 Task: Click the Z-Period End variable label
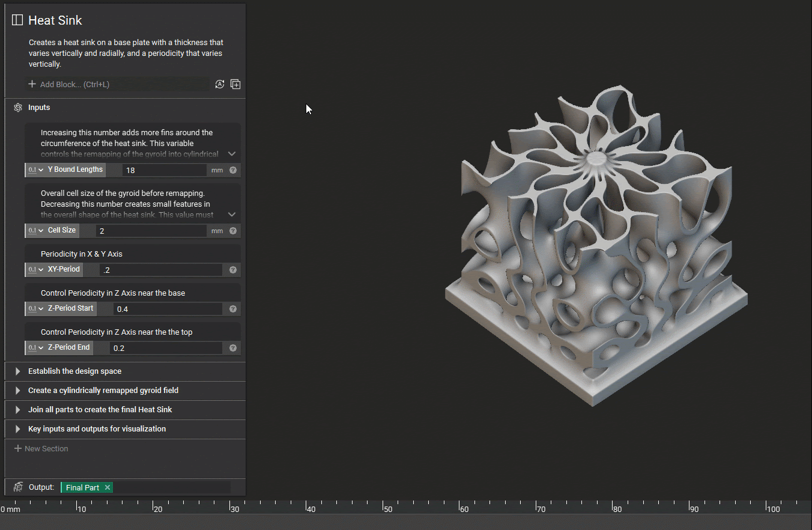tap(68, 347)
